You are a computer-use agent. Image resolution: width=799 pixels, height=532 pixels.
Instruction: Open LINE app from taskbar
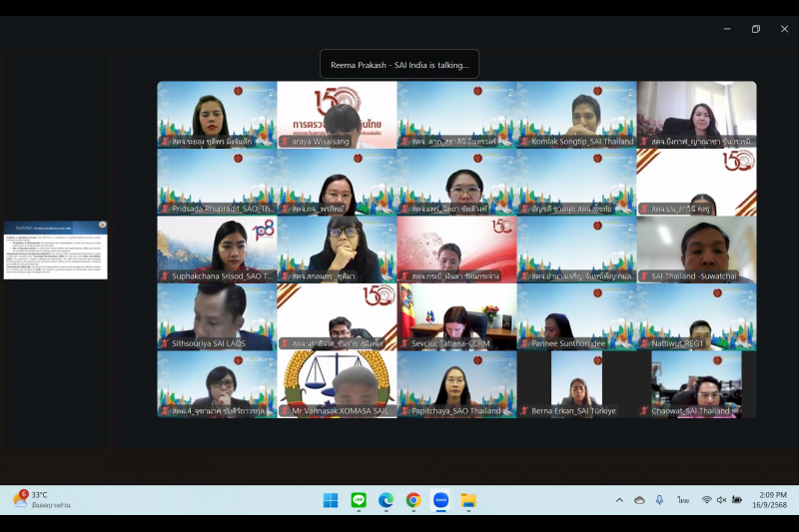click(359, 500)
